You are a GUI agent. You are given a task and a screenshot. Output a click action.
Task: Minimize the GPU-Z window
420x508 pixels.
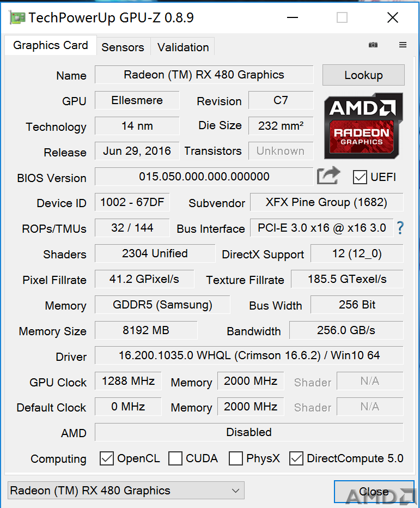[293, 17]
